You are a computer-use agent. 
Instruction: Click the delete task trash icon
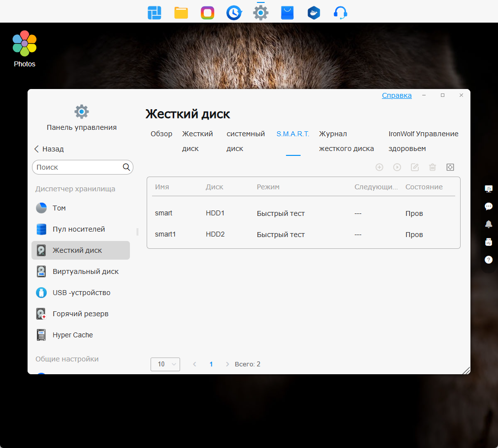(x=433, y=167)
